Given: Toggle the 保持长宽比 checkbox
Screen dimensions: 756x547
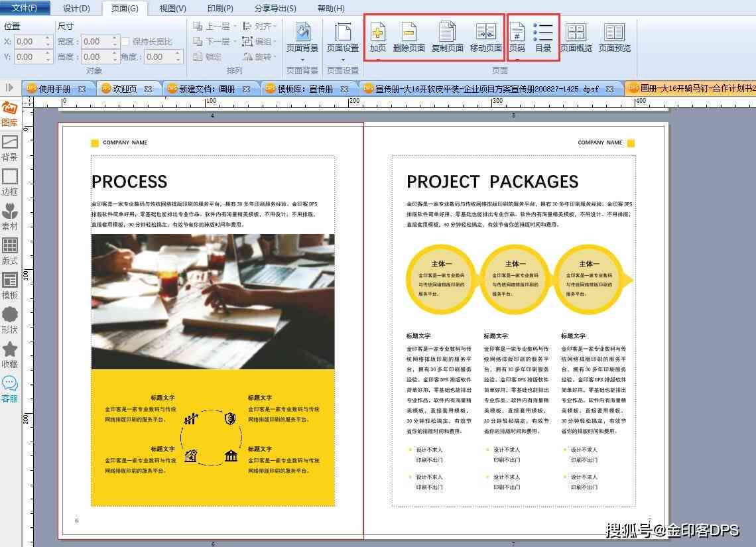Looking at the screenshot, I should [126, 42].
